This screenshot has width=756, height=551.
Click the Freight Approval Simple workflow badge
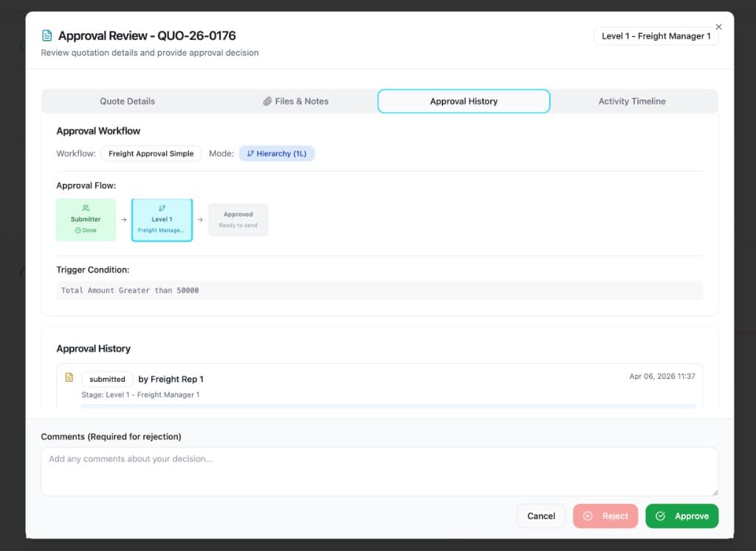coord(151,153)
